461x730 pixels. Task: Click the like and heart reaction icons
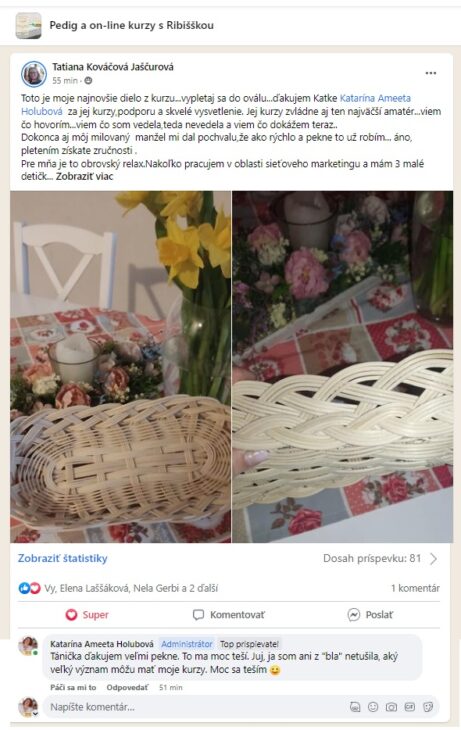(29, 588)
